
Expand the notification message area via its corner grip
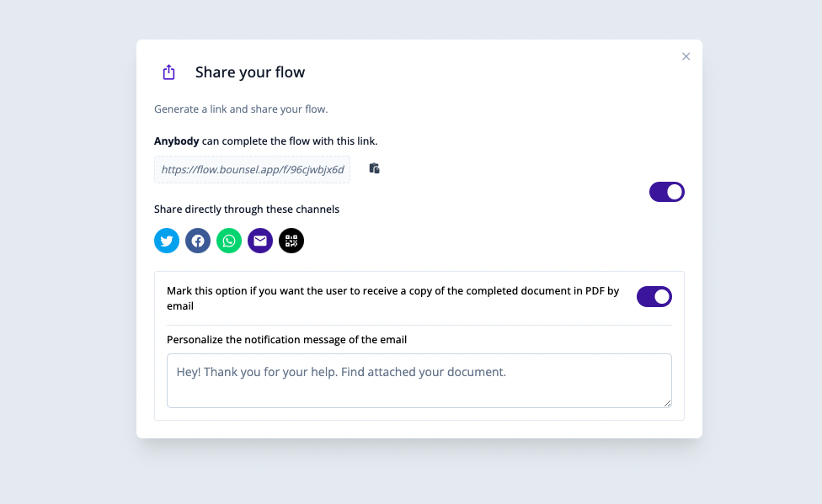(668, 404)
